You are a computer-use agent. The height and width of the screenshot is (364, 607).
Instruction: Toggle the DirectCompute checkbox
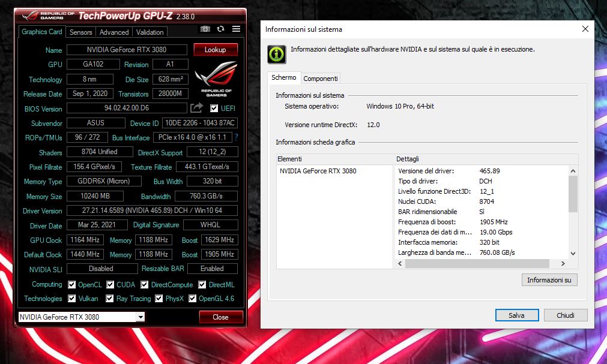[144, 285]
